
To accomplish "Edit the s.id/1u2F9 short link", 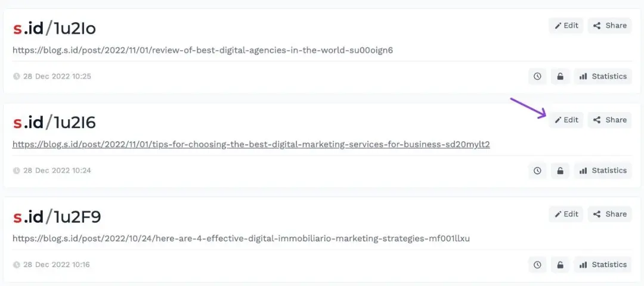I will (x=566, y=214).
